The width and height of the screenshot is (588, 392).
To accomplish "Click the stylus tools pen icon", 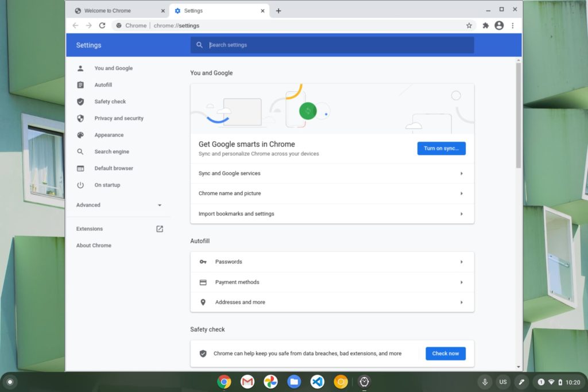I will (x=521, y=382).
